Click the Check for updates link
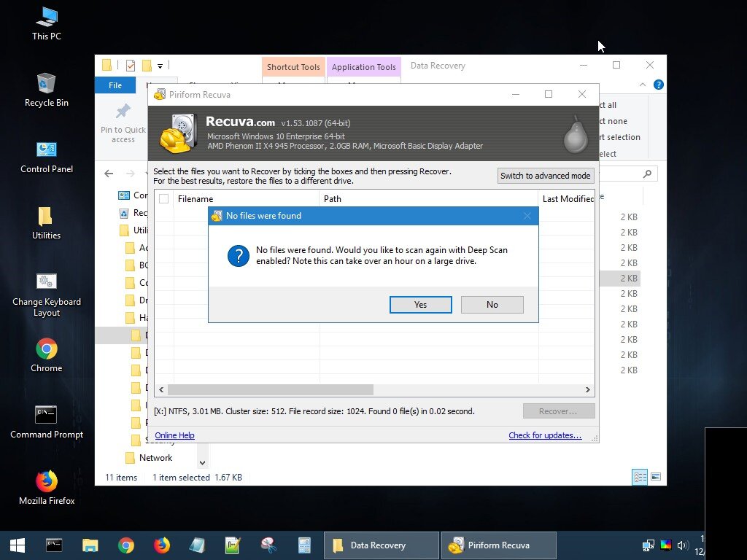Viewport: 747px width, 560px height. 545,435
